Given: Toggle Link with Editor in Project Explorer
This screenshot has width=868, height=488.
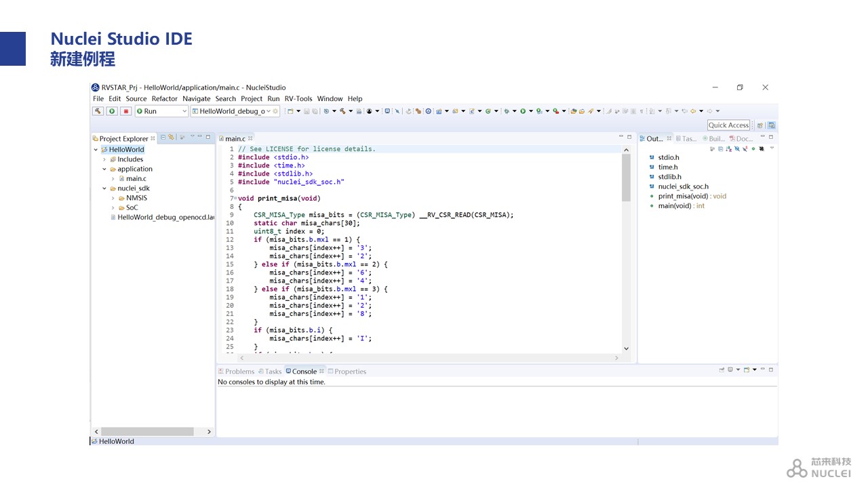Looking at the screenshot, I should (172, 137).
